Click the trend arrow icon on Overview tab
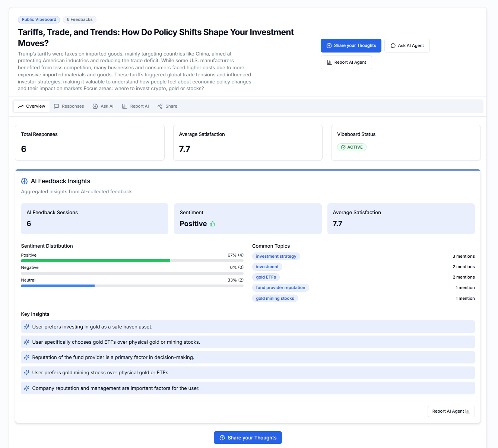Viewport: 498px width, 448px height. coord(21,107)
